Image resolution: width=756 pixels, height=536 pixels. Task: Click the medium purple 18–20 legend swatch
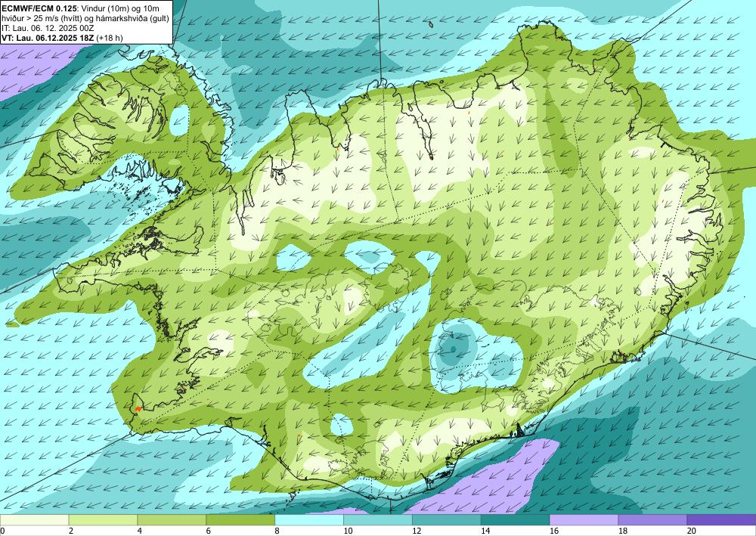point(653,520)
